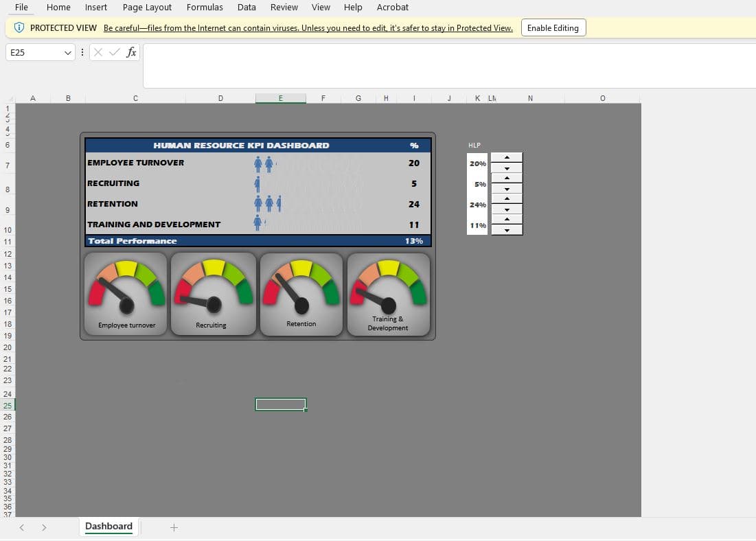The image size is (756, 541).
Task: Decrease the 5% HLP value with its down arrow
Action: [x=507, y=189]
